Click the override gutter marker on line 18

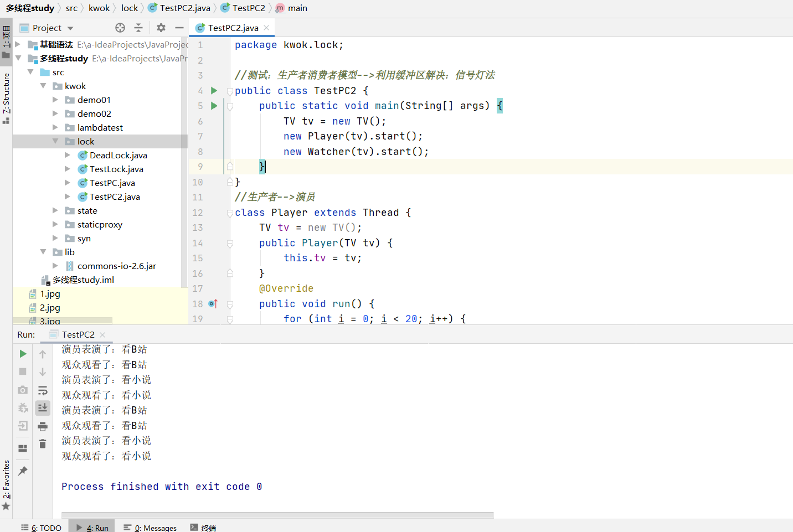tap(213, 303)
